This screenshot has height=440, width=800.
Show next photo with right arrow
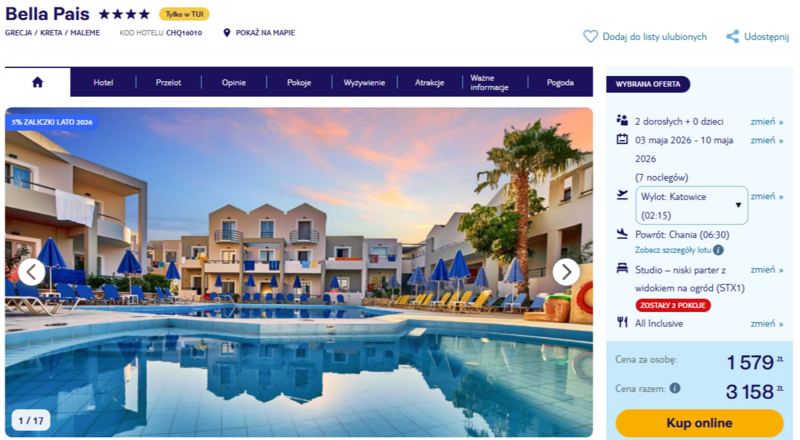point(566,273)
